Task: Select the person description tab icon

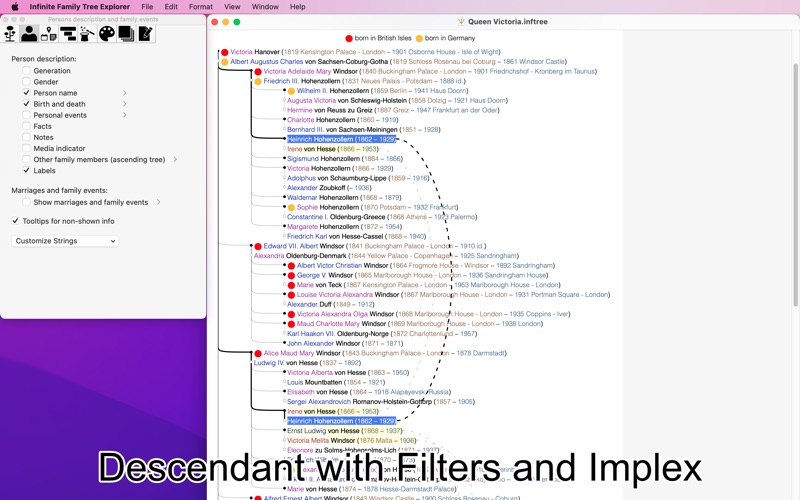Action: coord(29,34)
